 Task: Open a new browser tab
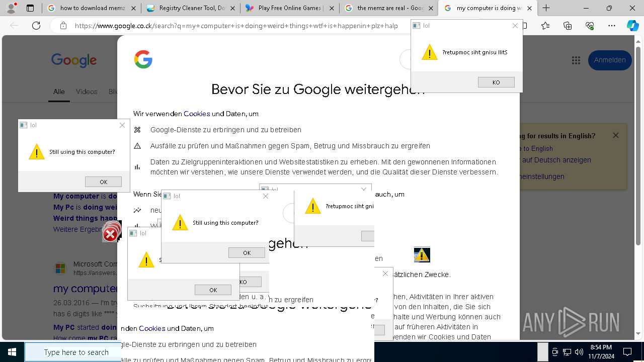click(x=546, y=8)
